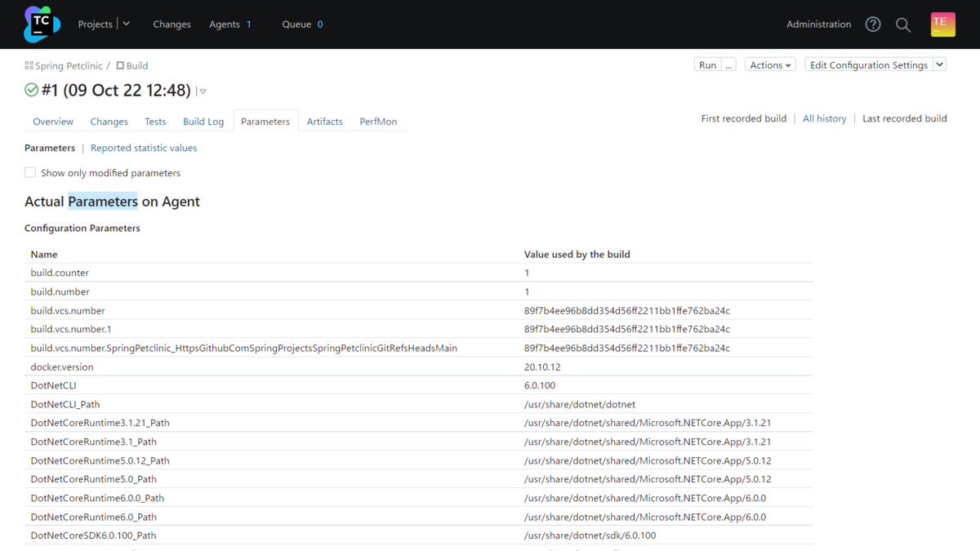Open the Actions dropdown menu
This screenshot has width=980, height=551.
pos(770,65)
